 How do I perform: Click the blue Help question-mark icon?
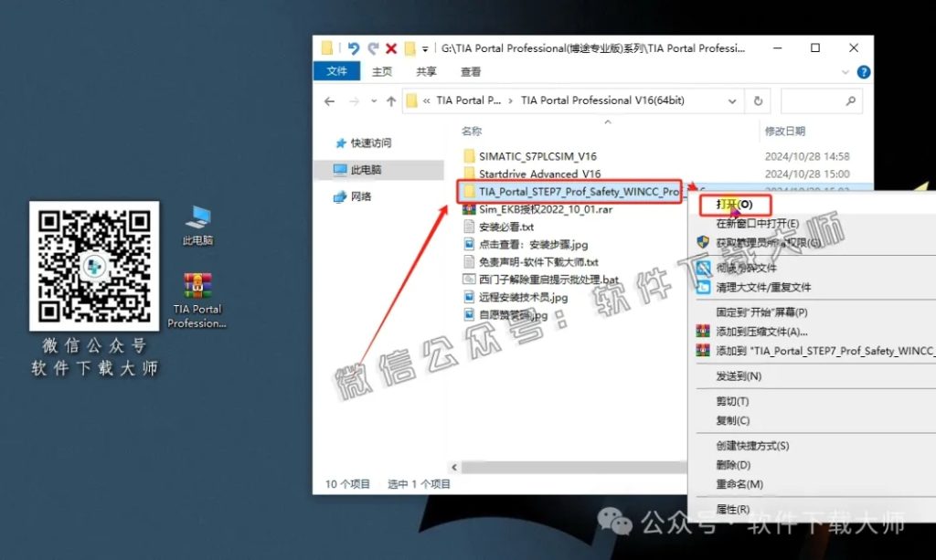864,72
